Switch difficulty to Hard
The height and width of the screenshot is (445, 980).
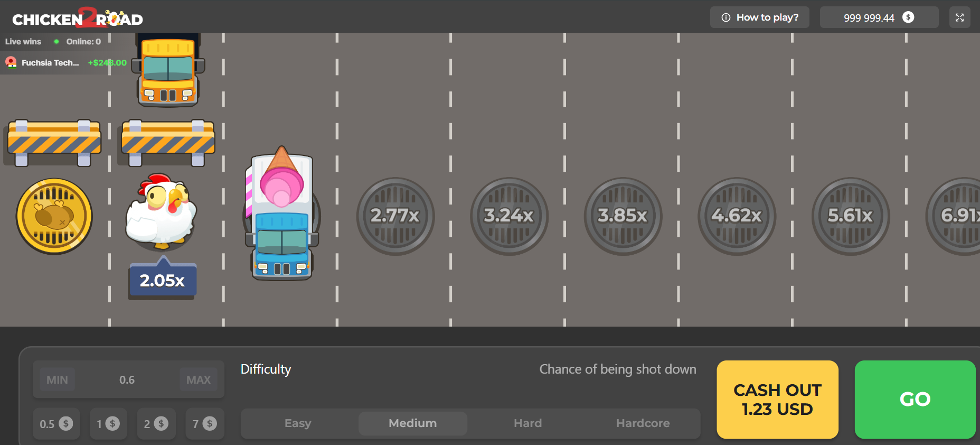tap(527, 423)
